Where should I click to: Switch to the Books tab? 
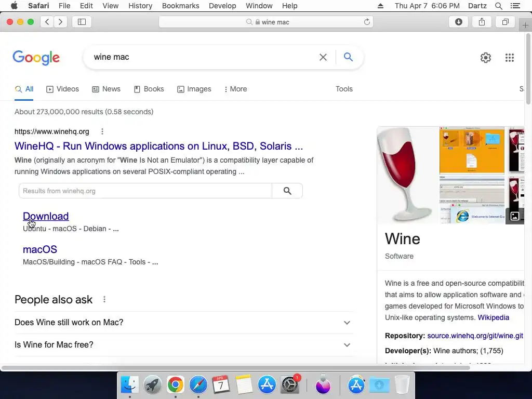click(149, 89)
